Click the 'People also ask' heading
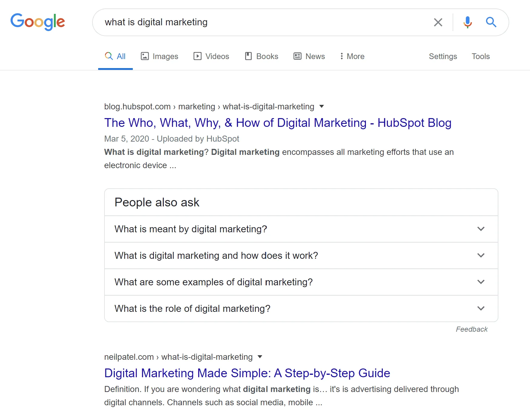530x420 pixels. pos(157,202)
